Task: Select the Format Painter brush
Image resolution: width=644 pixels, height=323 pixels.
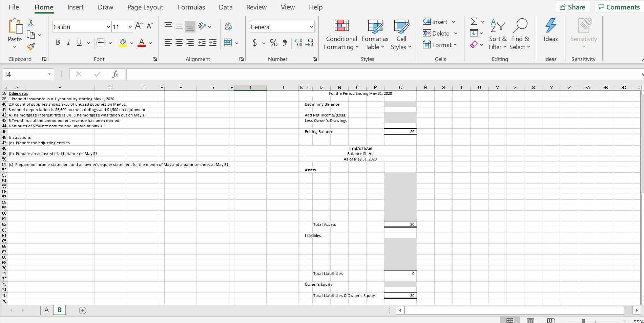Action: coord(31,46)
